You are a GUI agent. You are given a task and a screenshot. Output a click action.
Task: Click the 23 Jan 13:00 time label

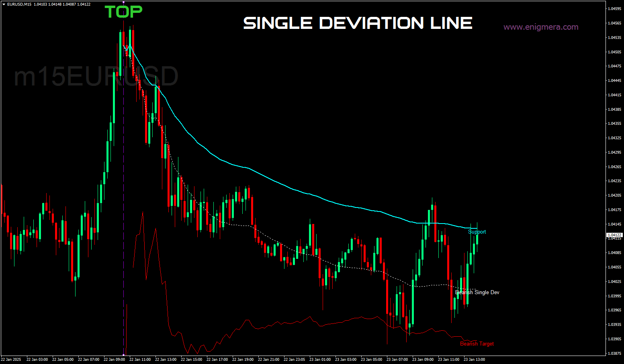[x=474, y=360]
